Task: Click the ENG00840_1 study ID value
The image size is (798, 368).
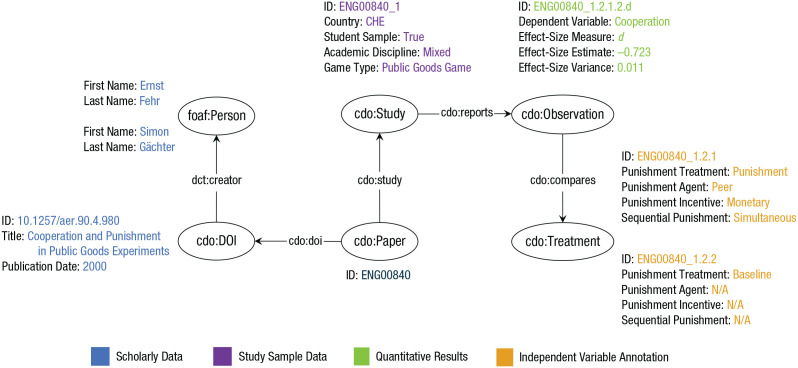Action: [x=370, y=7]
